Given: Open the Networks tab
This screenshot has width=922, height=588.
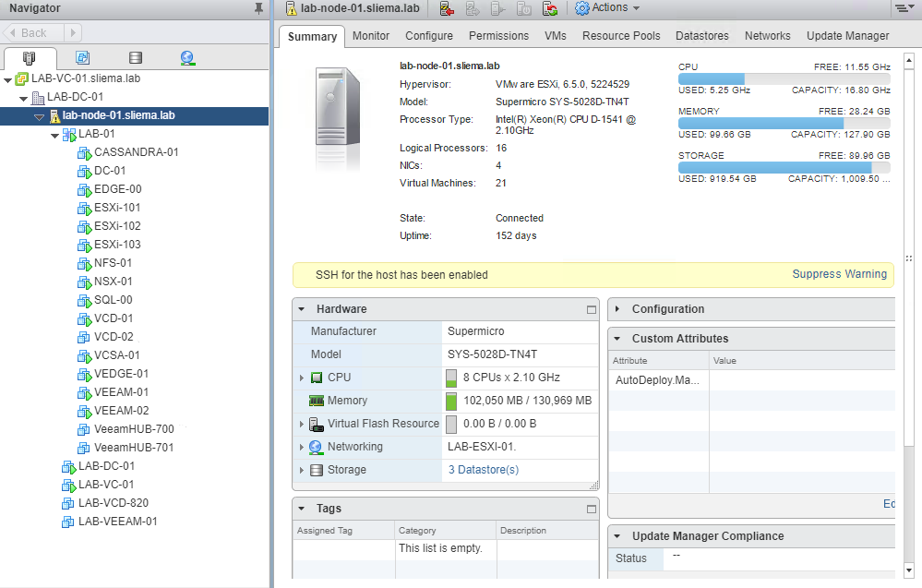Looking at the screenshot, I should [767, 36].
